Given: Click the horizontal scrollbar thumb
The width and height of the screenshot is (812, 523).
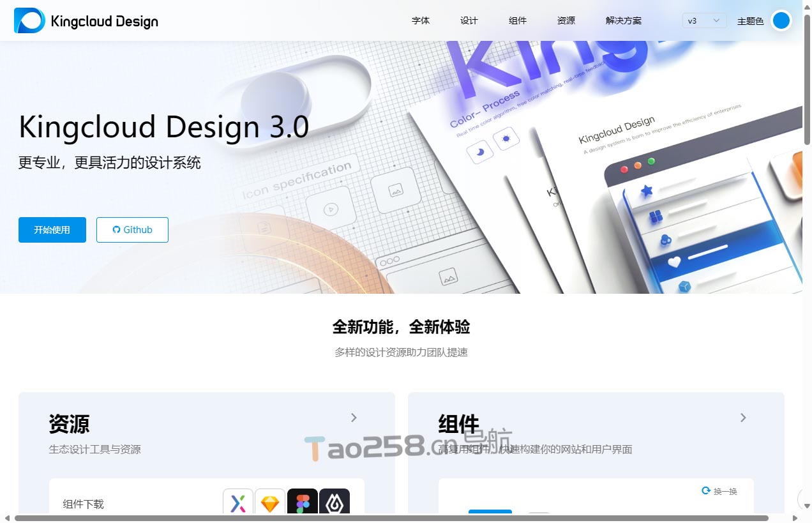Looking at the screenshot, I should tap(391, 518).
